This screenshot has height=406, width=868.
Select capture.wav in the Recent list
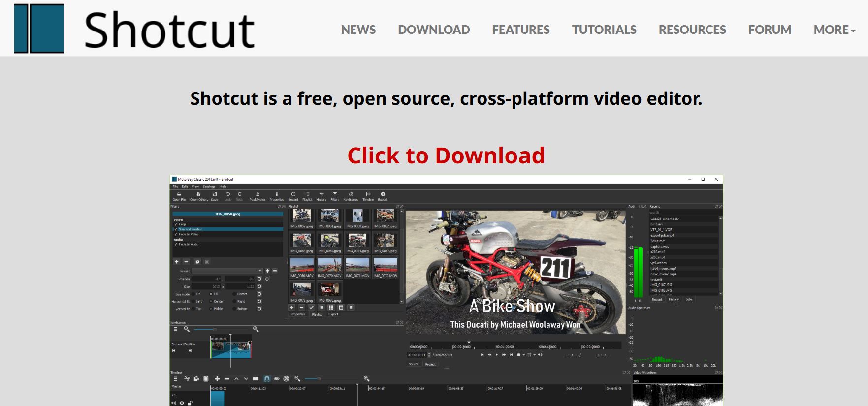click(x=683, y=247)
